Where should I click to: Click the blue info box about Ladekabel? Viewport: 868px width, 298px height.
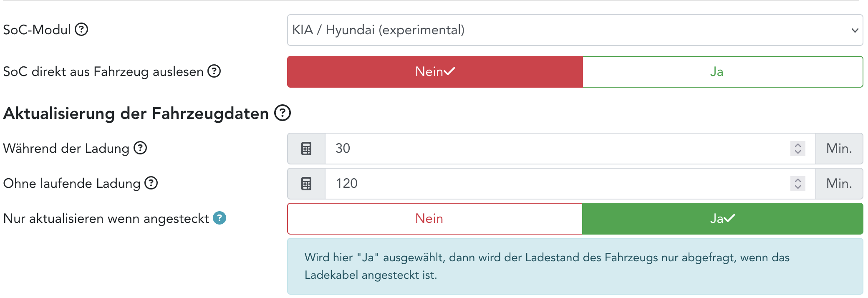click(575, 266)
